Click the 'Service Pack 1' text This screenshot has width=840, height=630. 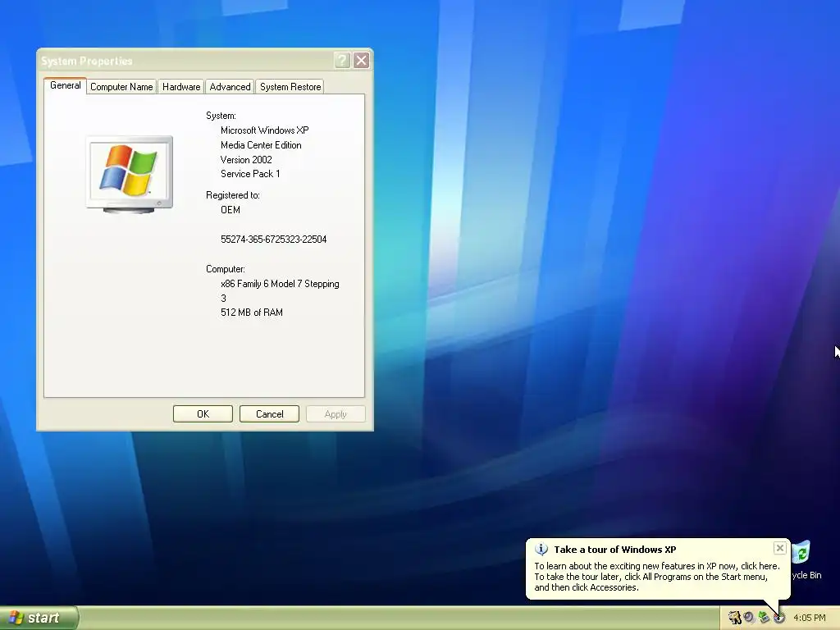tap(250, 174)
